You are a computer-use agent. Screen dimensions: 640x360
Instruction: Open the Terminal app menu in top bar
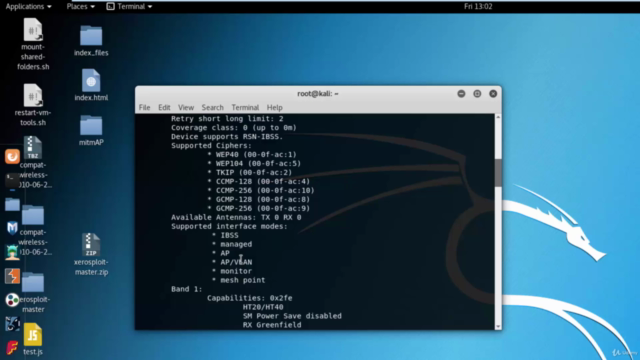pyautogui.click(x=129, y=7)
